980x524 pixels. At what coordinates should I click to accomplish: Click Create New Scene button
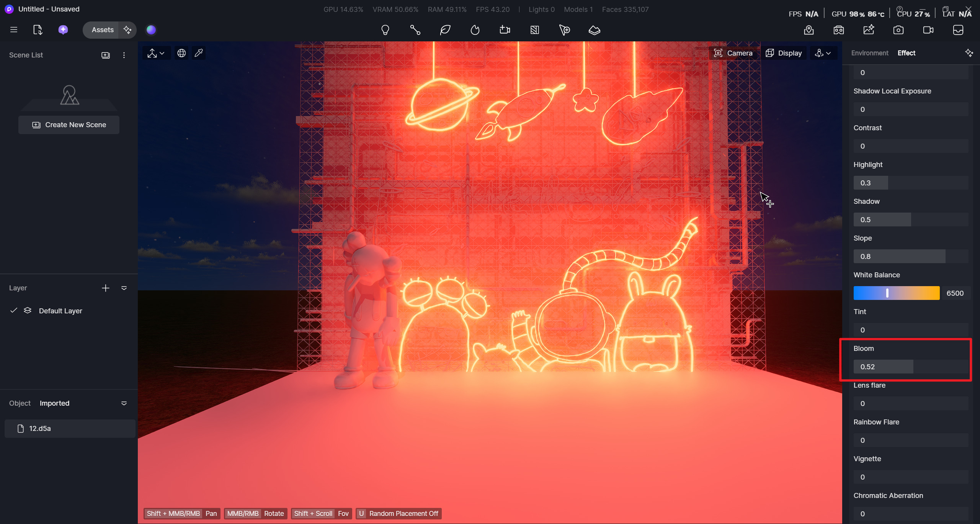[x=69, y=125]
